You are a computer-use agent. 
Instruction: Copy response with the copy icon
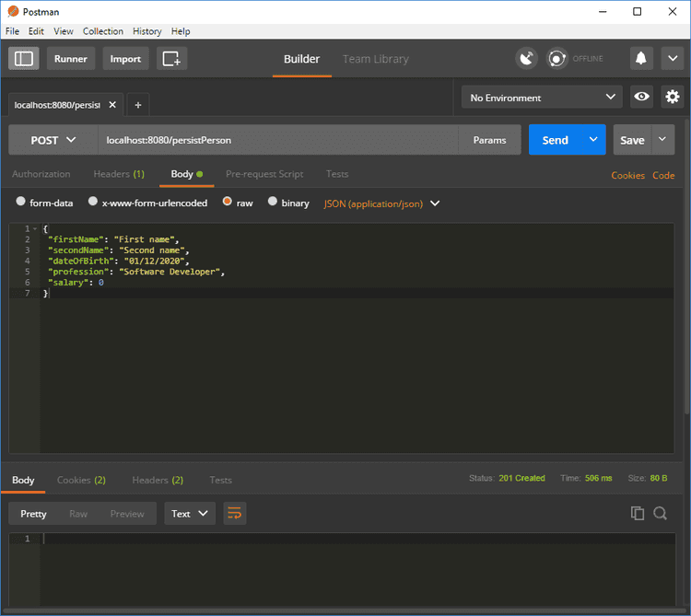(637, 514)
